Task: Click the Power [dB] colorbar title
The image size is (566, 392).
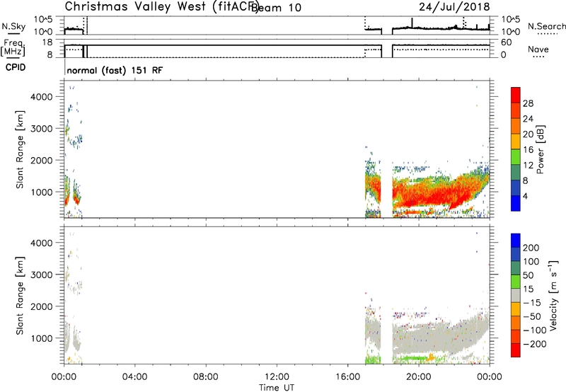Action: pyautogui.click(x=540, y=149)
